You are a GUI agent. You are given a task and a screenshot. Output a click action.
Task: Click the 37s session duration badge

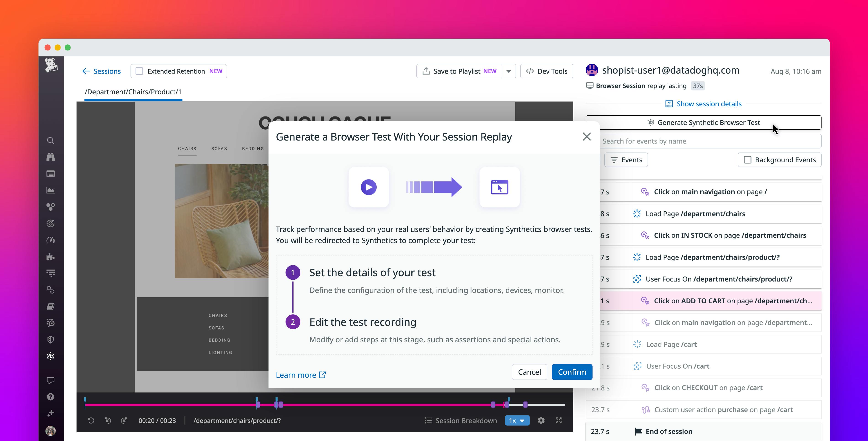(x=698, y=86)
